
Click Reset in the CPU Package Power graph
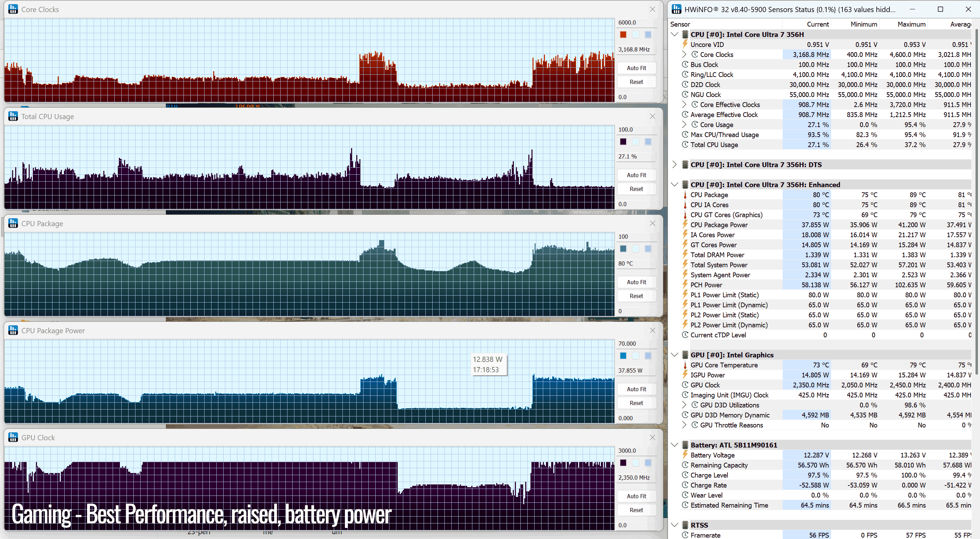point(637,403)
